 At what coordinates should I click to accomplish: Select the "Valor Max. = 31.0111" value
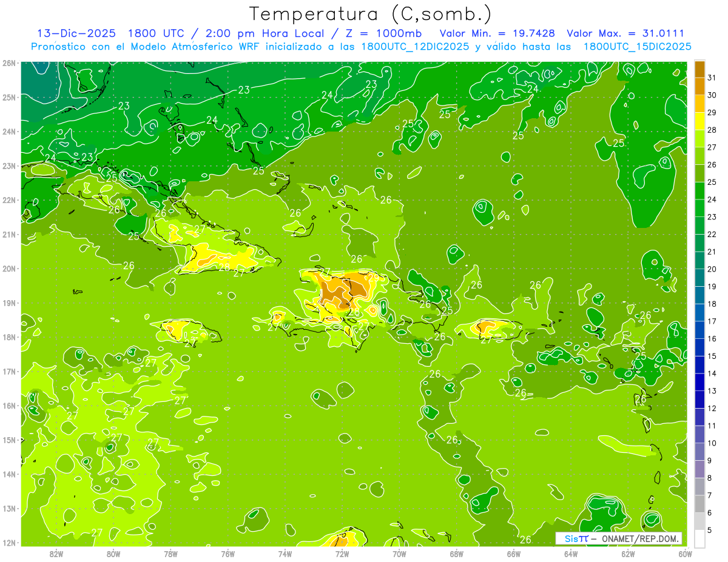click(625, 33)
